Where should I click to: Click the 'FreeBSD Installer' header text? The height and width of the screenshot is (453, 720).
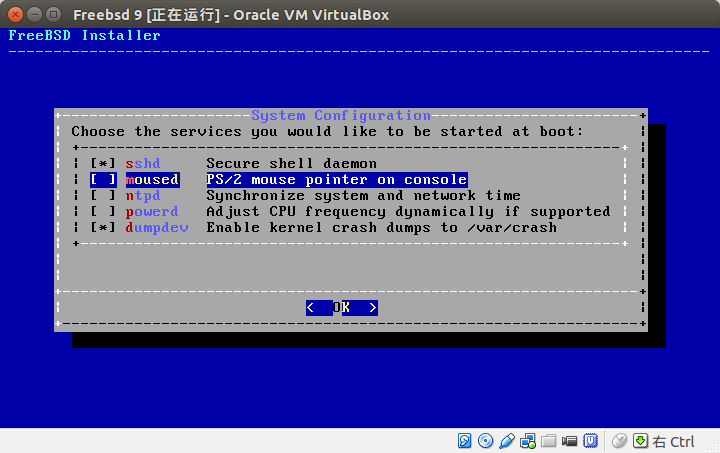(x=84, y=35)
